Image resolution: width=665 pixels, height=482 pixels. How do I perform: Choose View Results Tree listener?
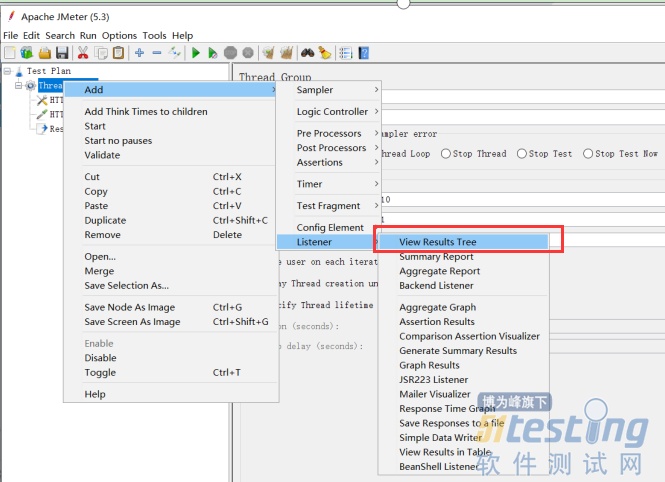pos(464,242)
